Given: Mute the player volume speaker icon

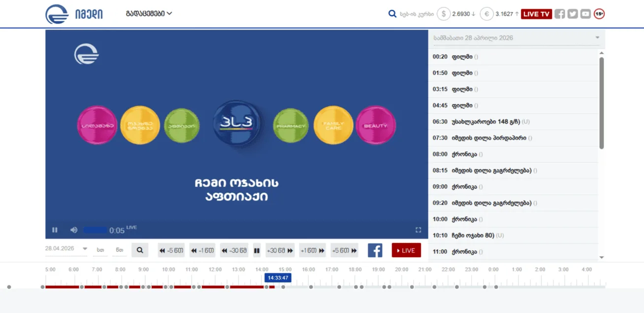Looking at the screenshot, I should [x=74, y=230].
